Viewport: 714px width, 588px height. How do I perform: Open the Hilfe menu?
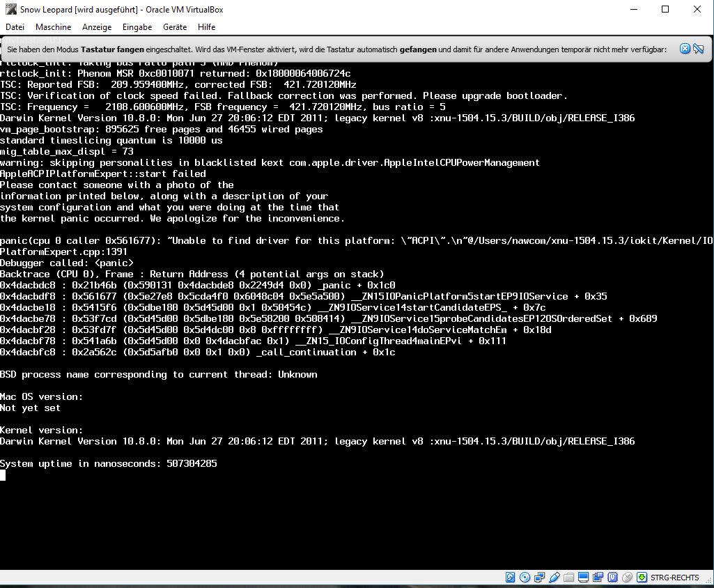[206, 27]
